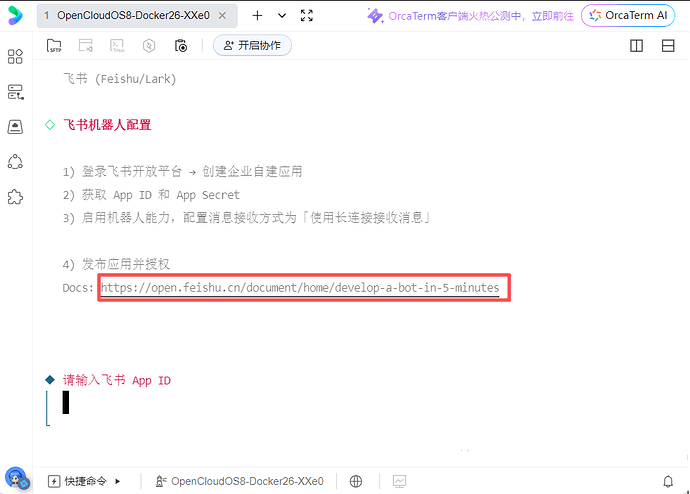Click the globe network icon
Image resolution: width=690 pixels, height=494 pixels.
pyautogui.click(x=356, y=481)
